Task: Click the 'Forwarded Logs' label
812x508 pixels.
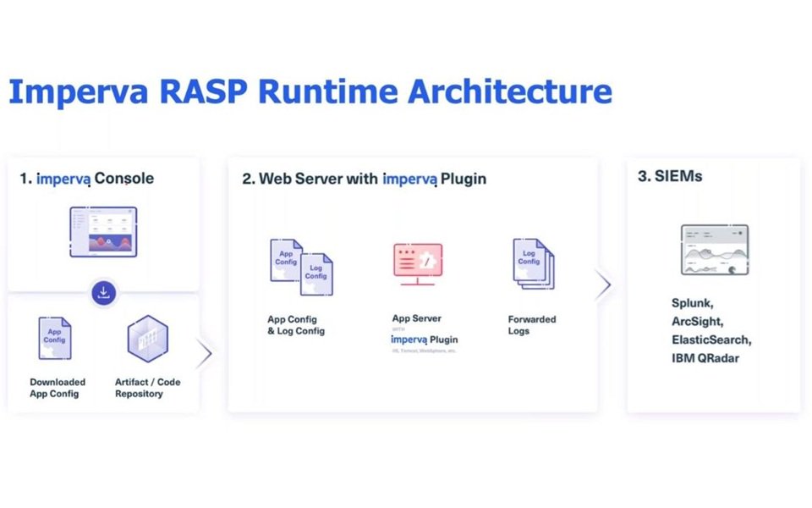Action: click(531, 325)
